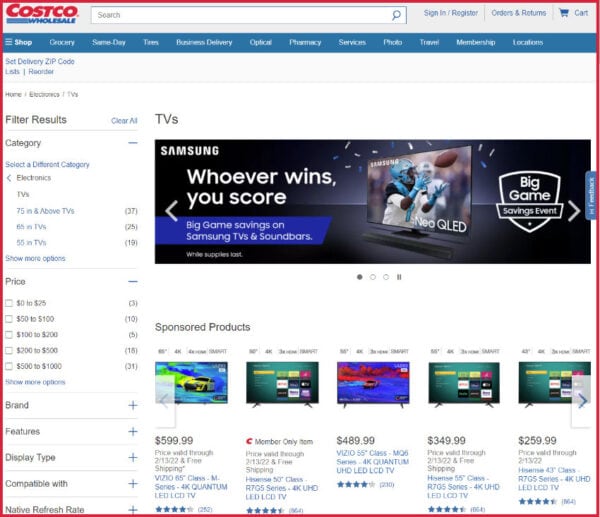600x517 pixels.
Task: Go to previous Samsung banner slide
Action: pyautogui.click(x=171, y=210)
